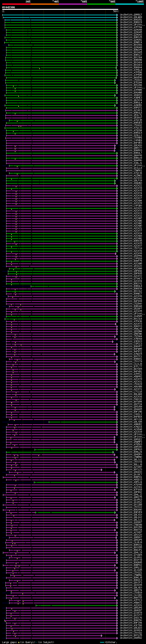
Task: Select label UniRef100_B9S2D6
Action: pos(131,85)
